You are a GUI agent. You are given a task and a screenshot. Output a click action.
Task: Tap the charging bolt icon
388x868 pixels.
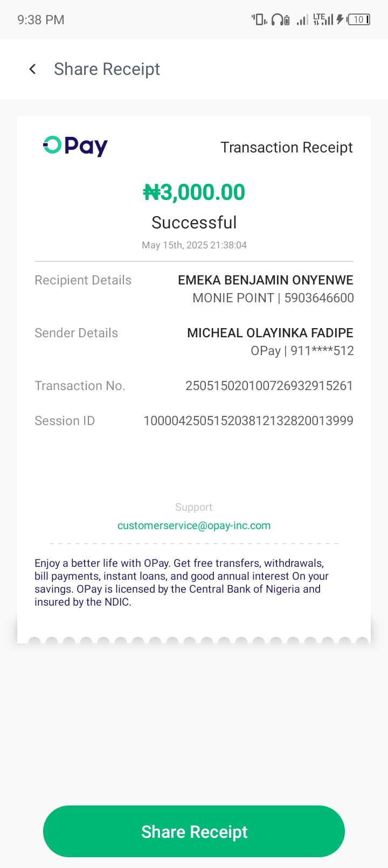[340, 20]
